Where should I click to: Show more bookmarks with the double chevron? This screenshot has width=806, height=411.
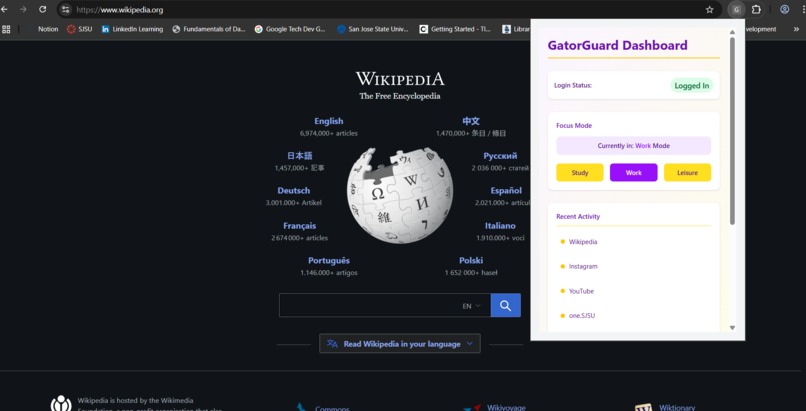point(796,29)
